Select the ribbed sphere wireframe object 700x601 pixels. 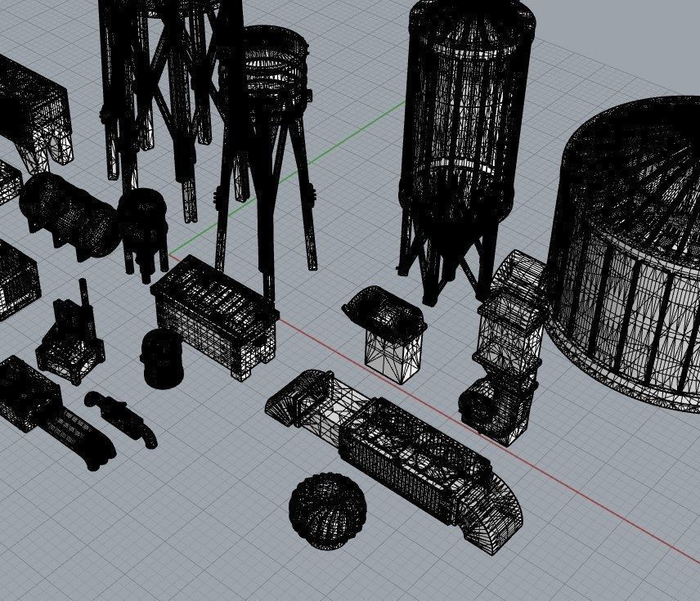click(327, 510)
